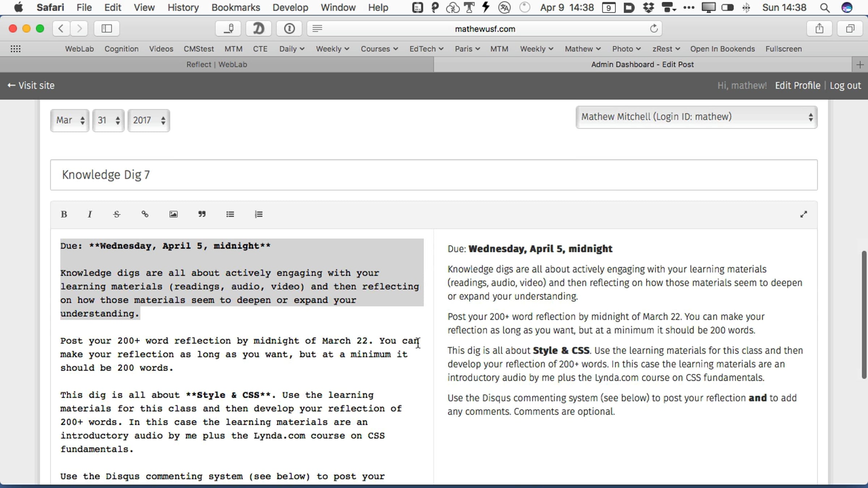
Task: Click the Log out link
Action: tap(845, 86)
